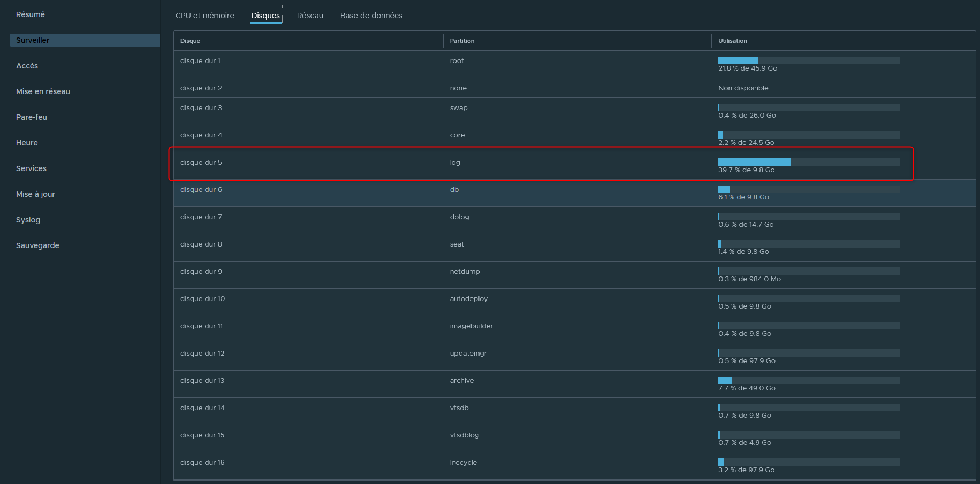Viewport: 980px width, 484px height.
Task: Click the log partition usage bar
Action: click(808, 162)
